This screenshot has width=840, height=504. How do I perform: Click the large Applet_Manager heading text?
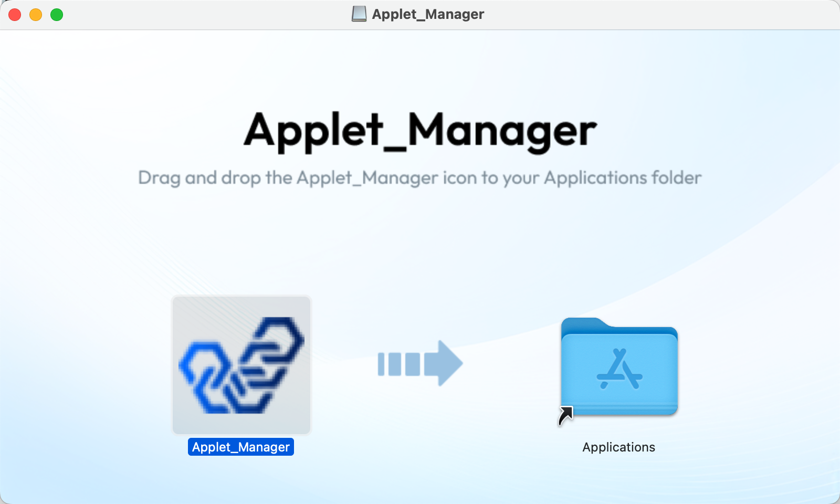tap(420, 130)
